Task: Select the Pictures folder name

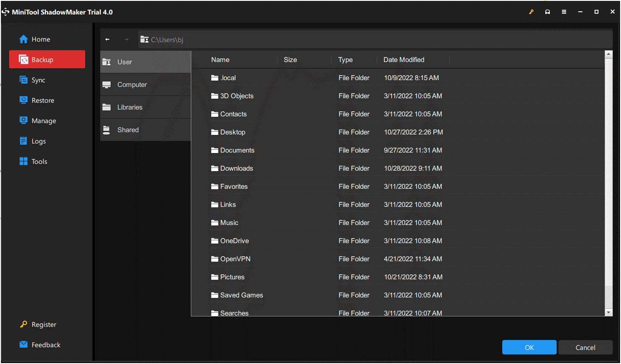Action: tap(233, 277)
